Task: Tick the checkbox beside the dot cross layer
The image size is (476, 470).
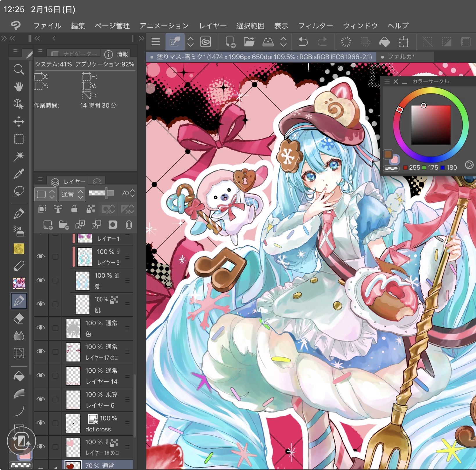Action: pos(55,423)
